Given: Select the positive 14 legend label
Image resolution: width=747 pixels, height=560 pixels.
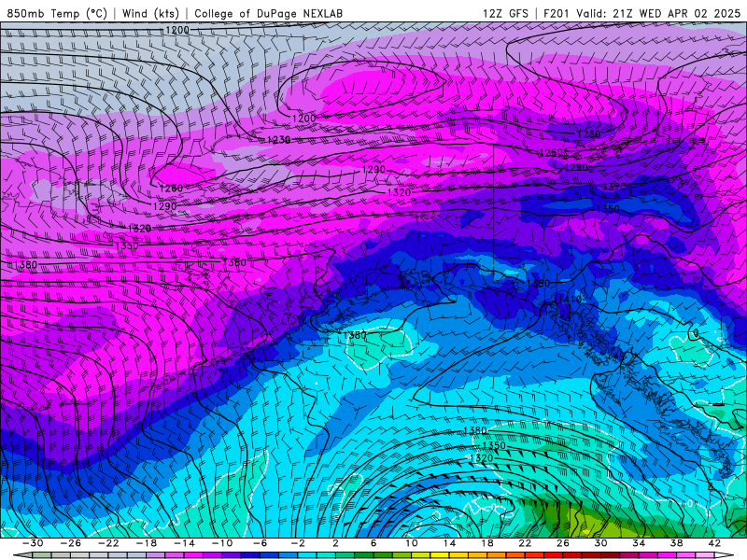Looking at the screenshot, I should 449,543.
